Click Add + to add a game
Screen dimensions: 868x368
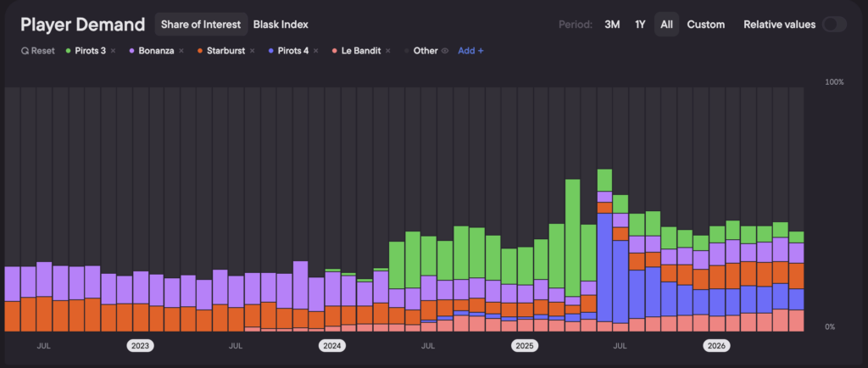[470, 51]
